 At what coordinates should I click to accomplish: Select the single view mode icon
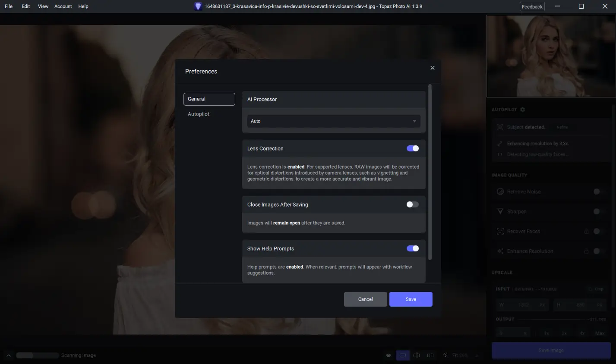coord(403,355)
